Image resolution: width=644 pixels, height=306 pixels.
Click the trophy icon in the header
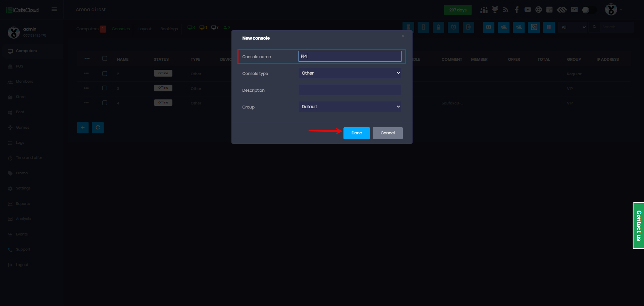pos(495,10)
